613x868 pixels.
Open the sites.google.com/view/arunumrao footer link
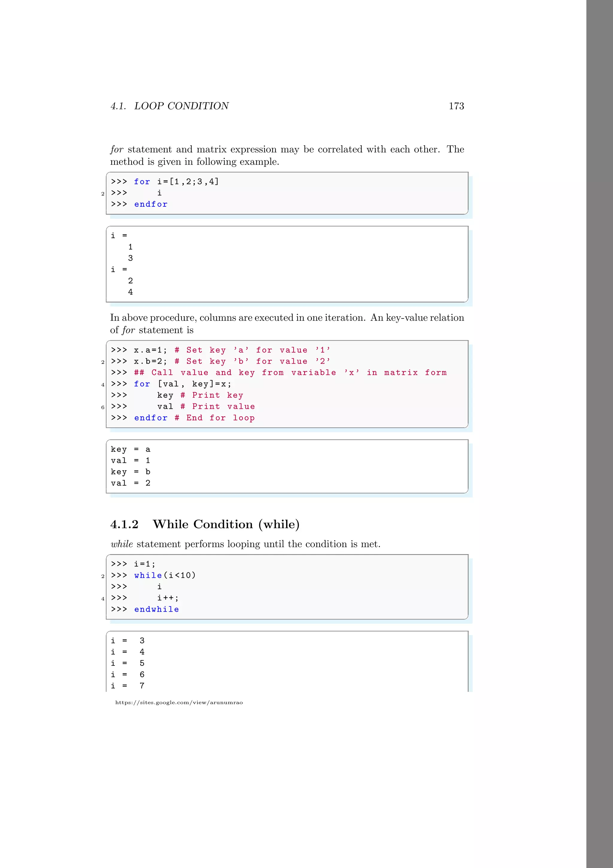(x=179, y=702)
